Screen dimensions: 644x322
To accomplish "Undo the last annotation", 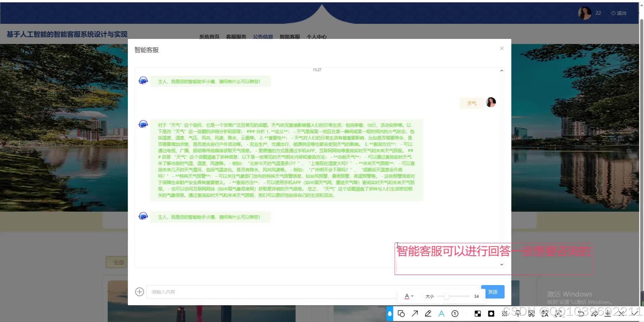I will coord(581,314).
